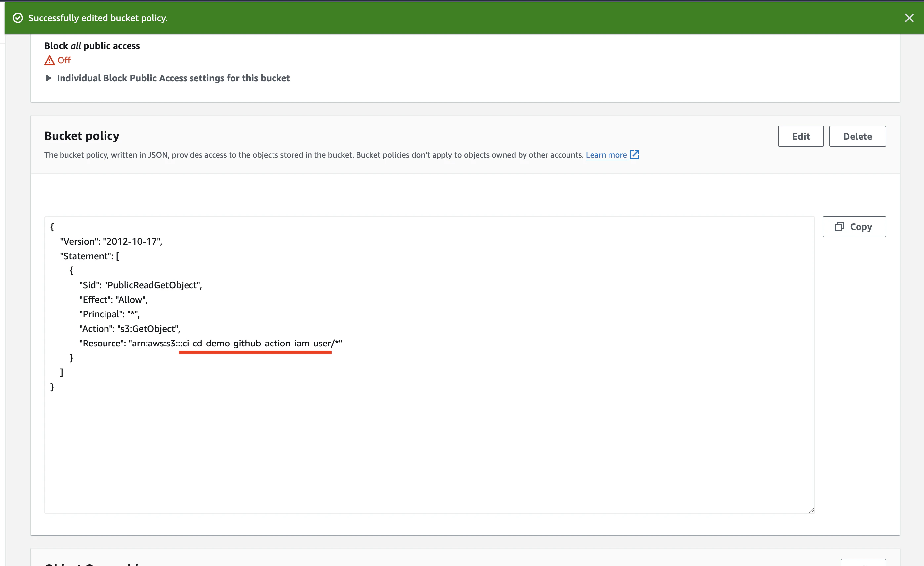Click the "Action": "s3:GetObject" line
This screenshot has height=566, width=924.
click(x=130, y=329)
